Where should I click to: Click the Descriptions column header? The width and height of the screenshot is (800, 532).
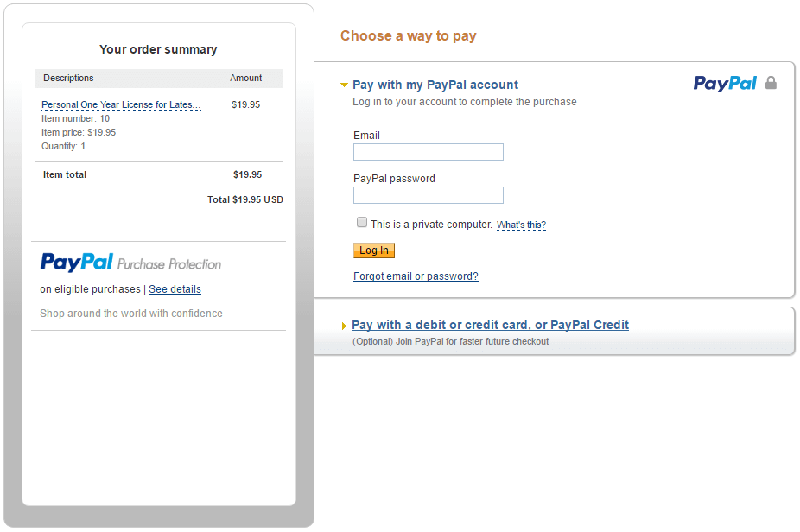(68, 78)
